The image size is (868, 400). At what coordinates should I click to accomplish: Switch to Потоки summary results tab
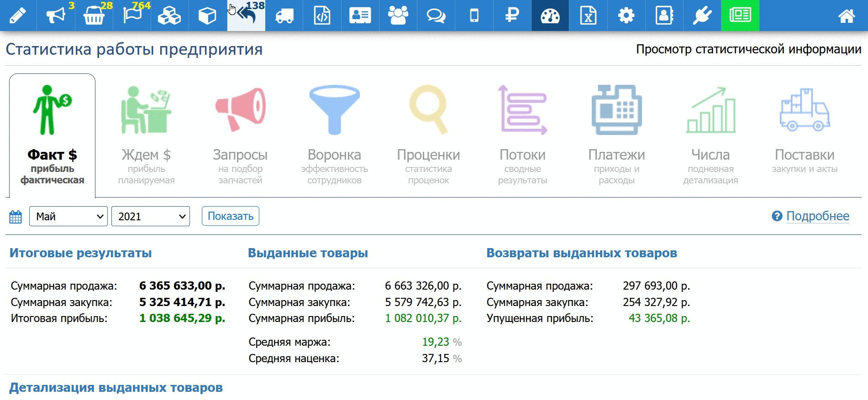[x=522, y=135]
